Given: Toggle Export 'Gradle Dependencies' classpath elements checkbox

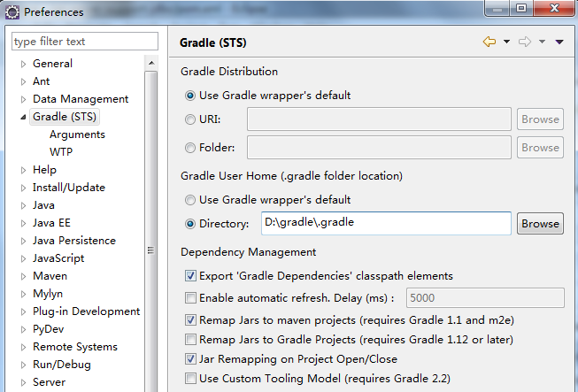Looking at the screenshot, I should pyautogui.click(x=190, y=276).
